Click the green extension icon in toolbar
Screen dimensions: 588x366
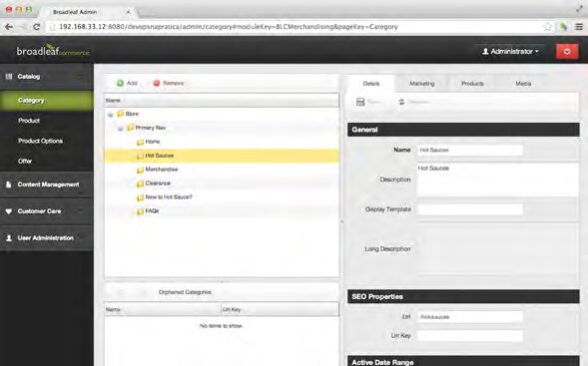point(564,27)
